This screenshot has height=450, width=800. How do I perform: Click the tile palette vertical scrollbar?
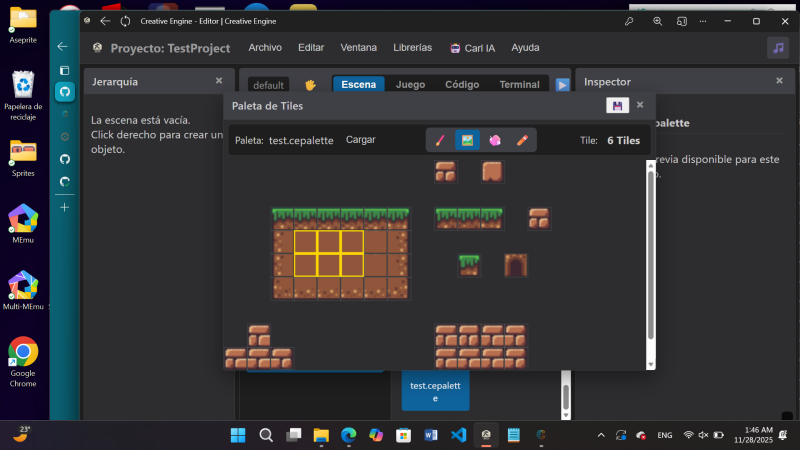(651, 260)
